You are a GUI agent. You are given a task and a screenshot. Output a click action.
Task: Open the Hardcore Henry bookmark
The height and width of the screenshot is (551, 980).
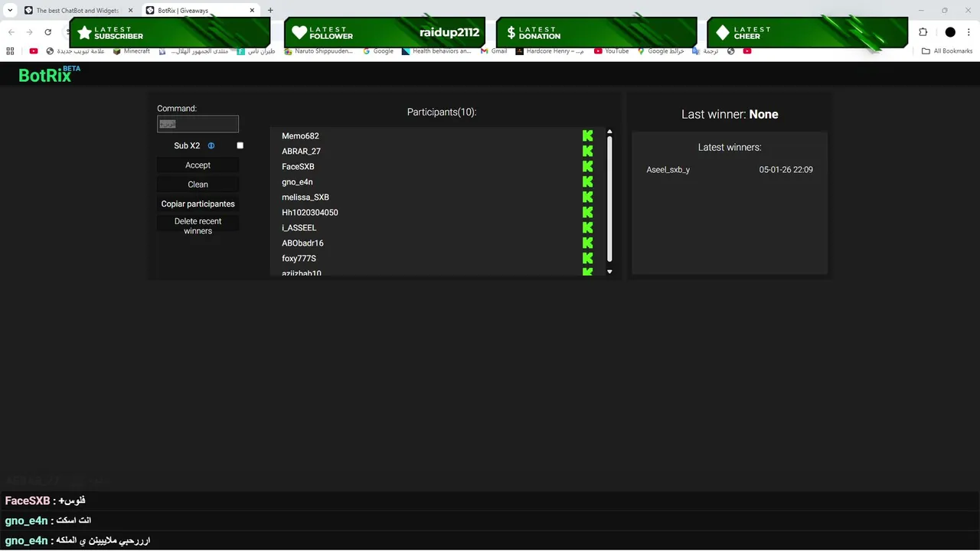(x=550, y=51)
